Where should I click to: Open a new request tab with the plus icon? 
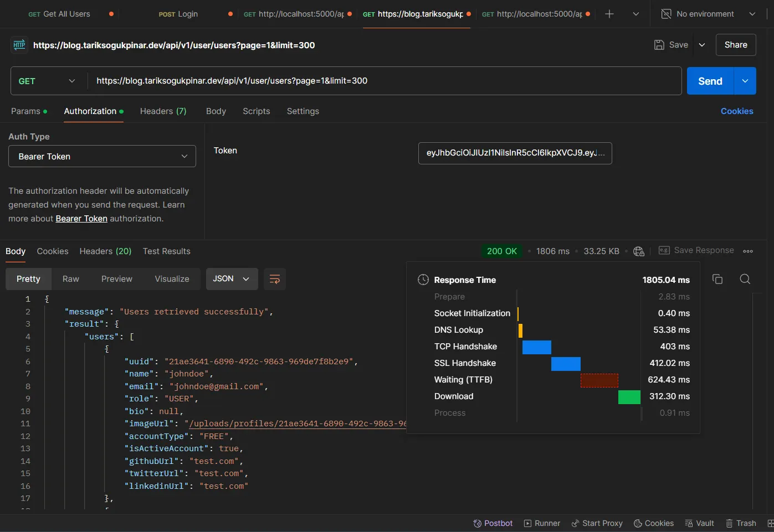tap(609, 14)
